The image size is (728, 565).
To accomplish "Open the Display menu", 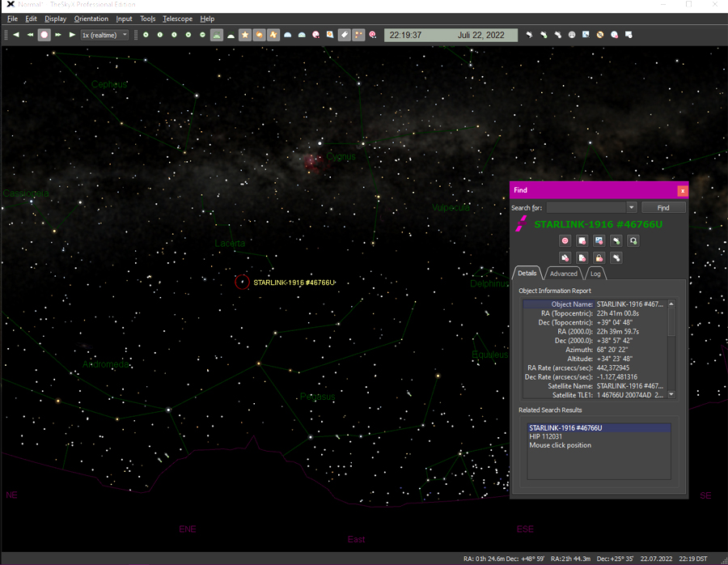I will pyautogui.click(x=55, y=19).
